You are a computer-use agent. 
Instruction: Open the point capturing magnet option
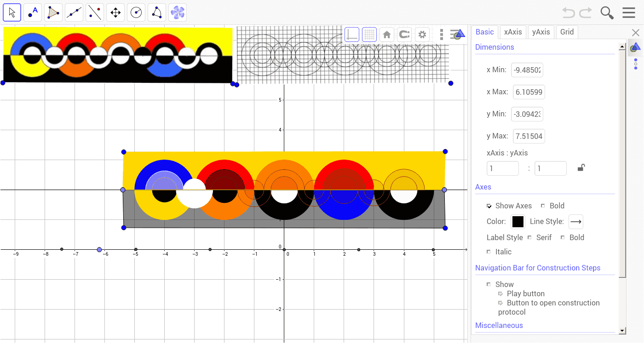point(404,34)
